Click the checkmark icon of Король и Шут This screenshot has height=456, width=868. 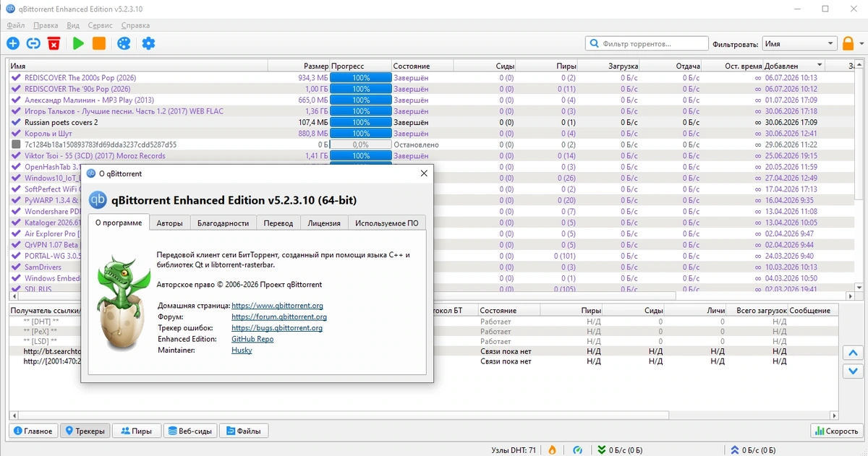click(17, 134)
